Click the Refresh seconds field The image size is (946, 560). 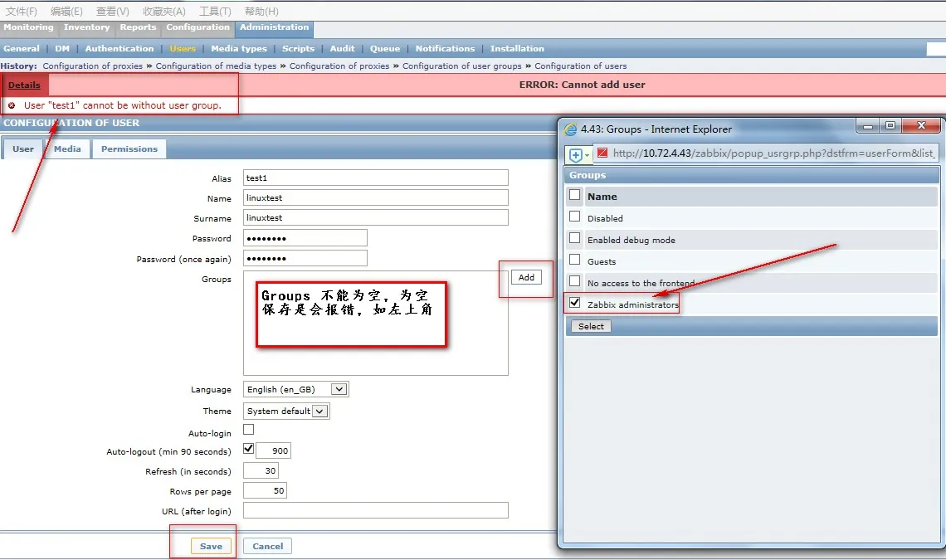coord(261,470)
